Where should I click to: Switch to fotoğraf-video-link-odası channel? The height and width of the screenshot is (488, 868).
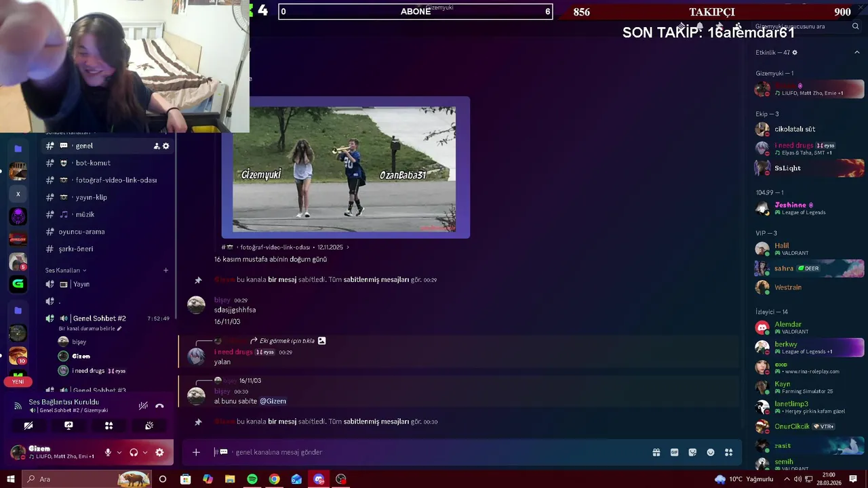pos(107,180)
